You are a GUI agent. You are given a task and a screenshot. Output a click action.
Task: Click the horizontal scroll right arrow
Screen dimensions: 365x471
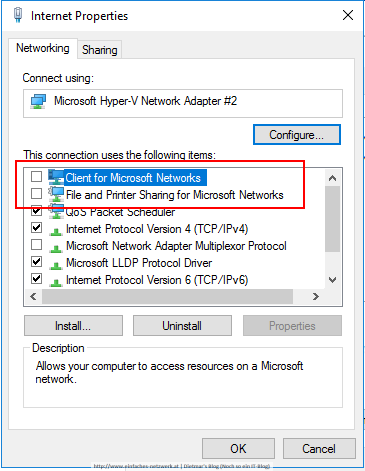click(x=315, y=296)
